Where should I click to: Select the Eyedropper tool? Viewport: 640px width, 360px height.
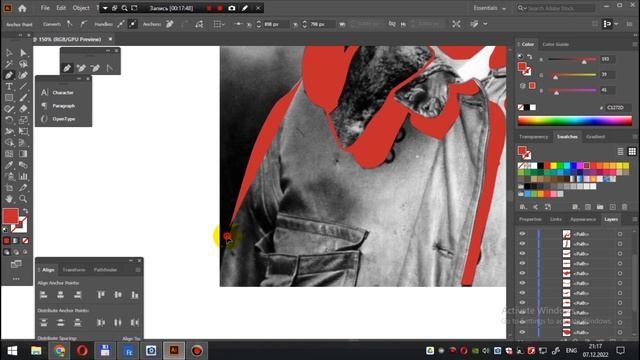coord(9,165)
